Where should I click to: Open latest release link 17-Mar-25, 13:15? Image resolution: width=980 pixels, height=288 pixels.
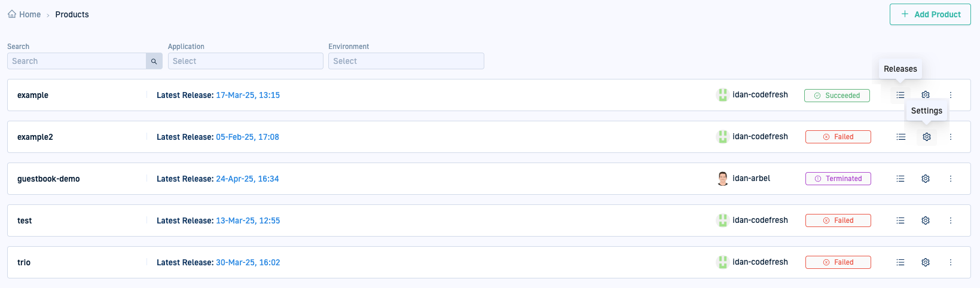click(248, 95)
